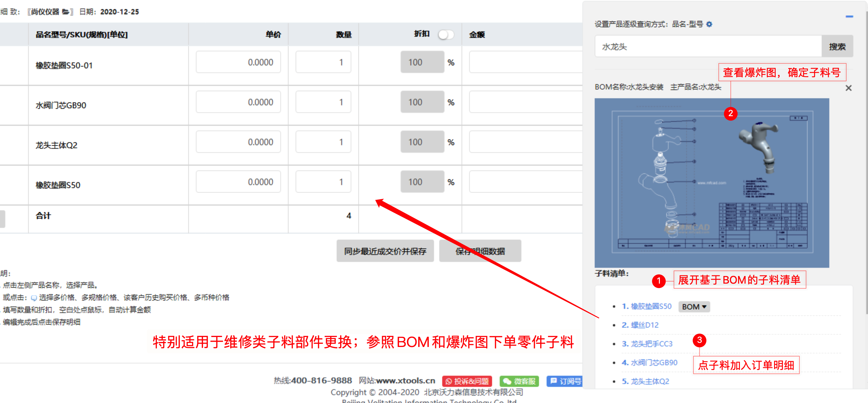Add sub-item 螺丝D12 to order

644,325
